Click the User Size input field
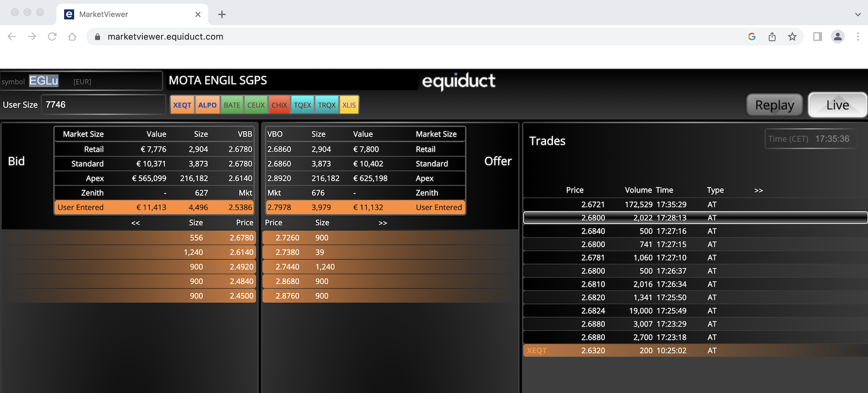Image resolution: width=868 pixels, height=393 pixels. 103,104
